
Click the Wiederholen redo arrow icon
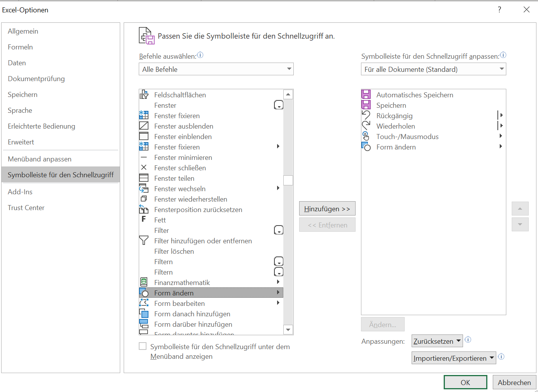tap(366, 126)
